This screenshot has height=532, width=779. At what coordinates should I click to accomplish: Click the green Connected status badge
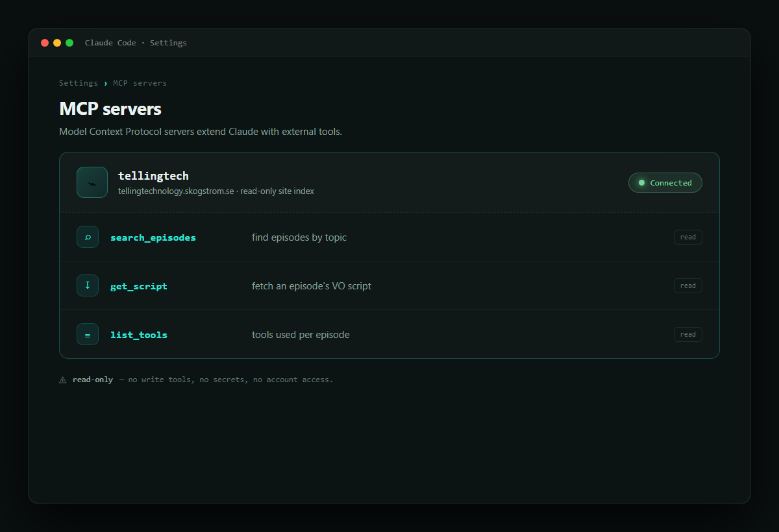665,183
